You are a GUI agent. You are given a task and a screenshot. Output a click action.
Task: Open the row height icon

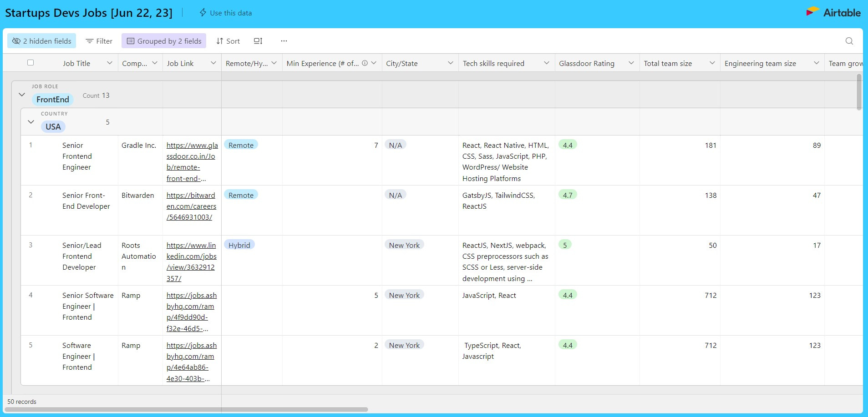[258, 41]
